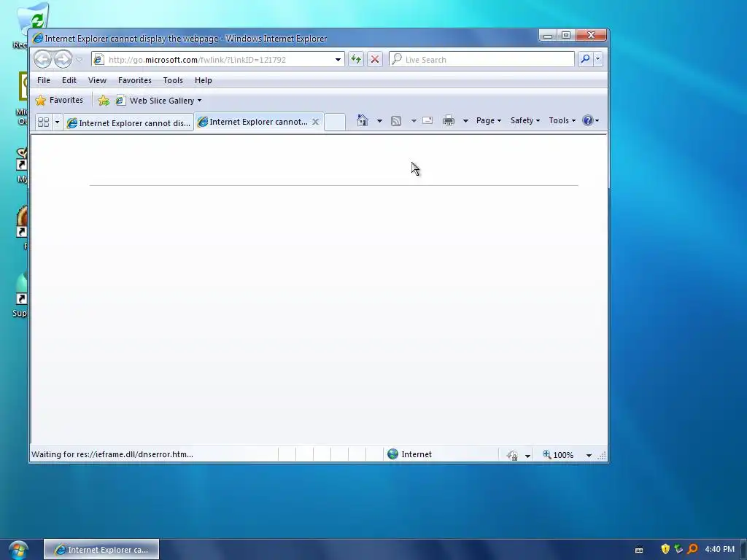Click inside the Live Search box

click(x=481, y=60)
